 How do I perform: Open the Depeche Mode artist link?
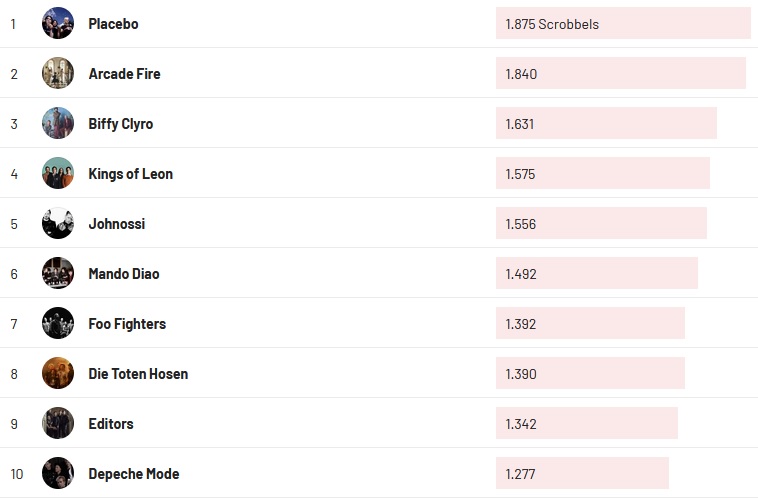coord(133,473)
